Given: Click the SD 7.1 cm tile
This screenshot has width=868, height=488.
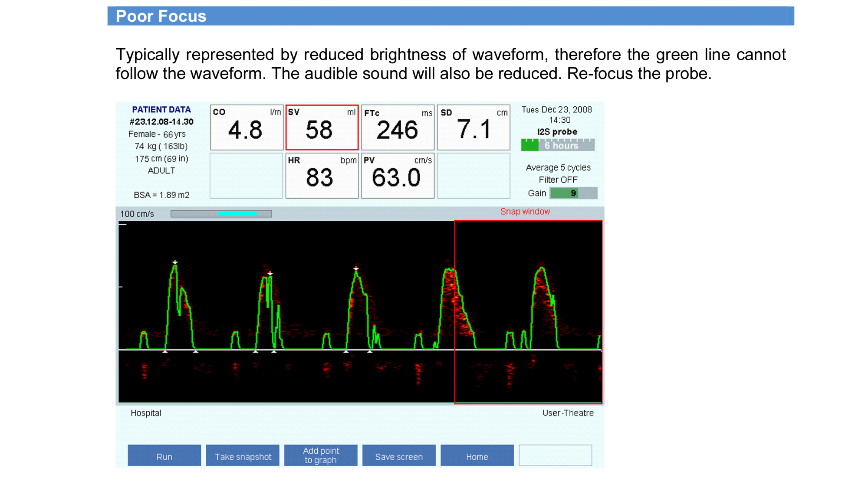Looking at the screenshot, I should tap(473, 128).
